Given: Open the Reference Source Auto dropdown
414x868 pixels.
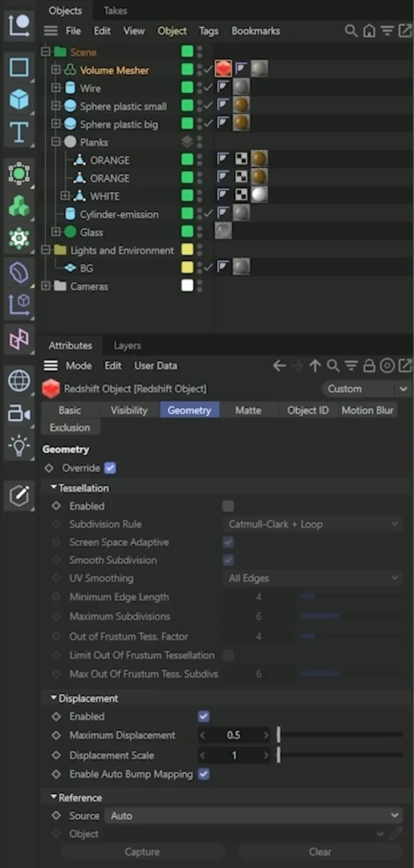Looking at the screenshot, I should click(254, 815).
